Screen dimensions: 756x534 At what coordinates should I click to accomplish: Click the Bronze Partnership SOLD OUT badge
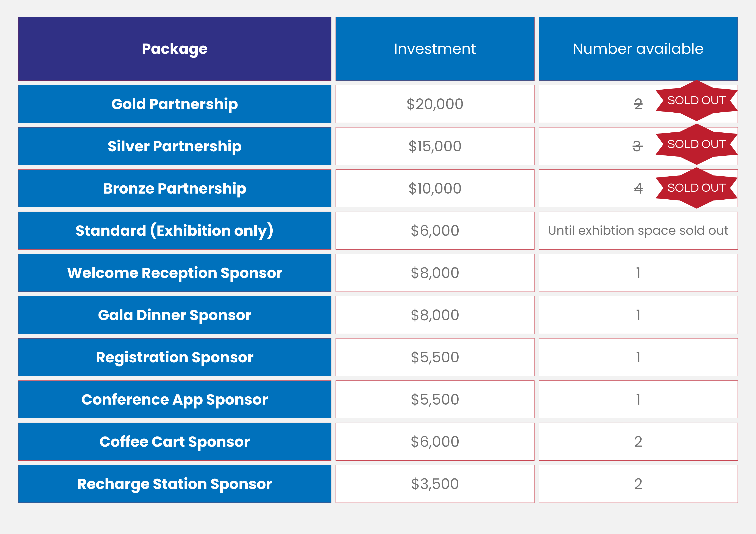[x=696, y=188]
